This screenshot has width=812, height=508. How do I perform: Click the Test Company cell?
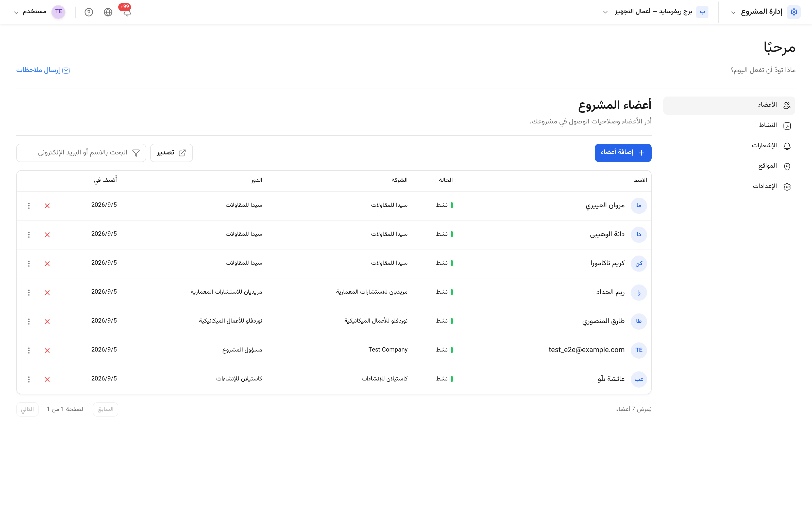point(388,350)
